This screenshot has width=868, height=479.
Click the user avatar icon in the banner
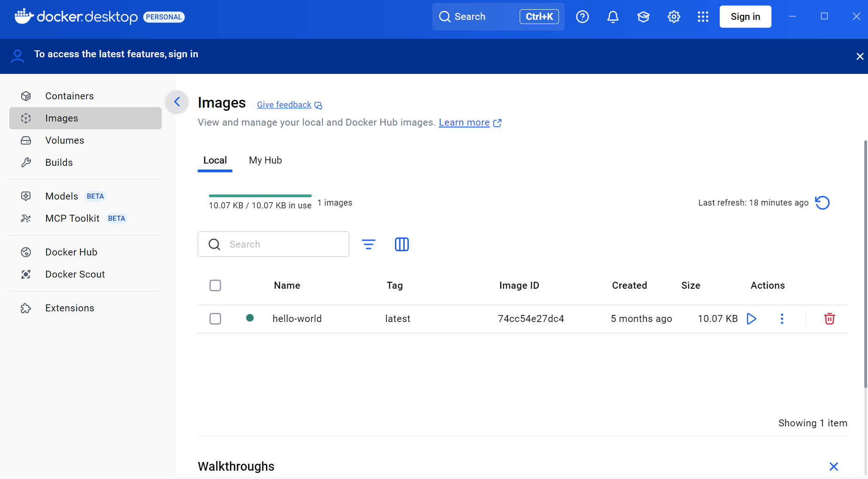tap(18, 56)
